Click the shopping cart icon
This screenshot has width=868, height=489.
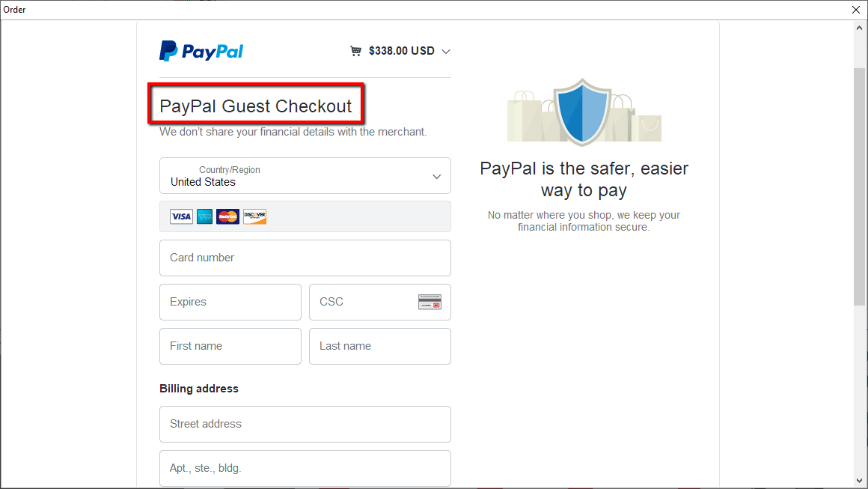pos(355,51)
